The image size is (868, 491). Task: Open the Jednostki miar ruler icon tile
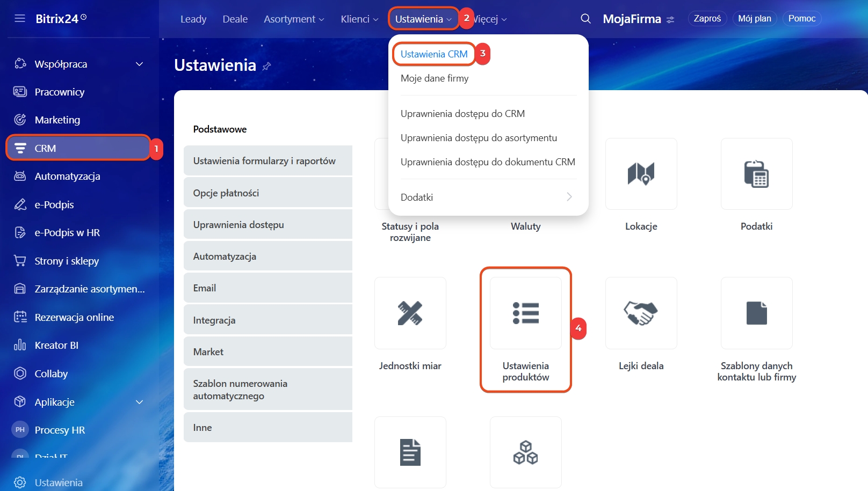410,313
